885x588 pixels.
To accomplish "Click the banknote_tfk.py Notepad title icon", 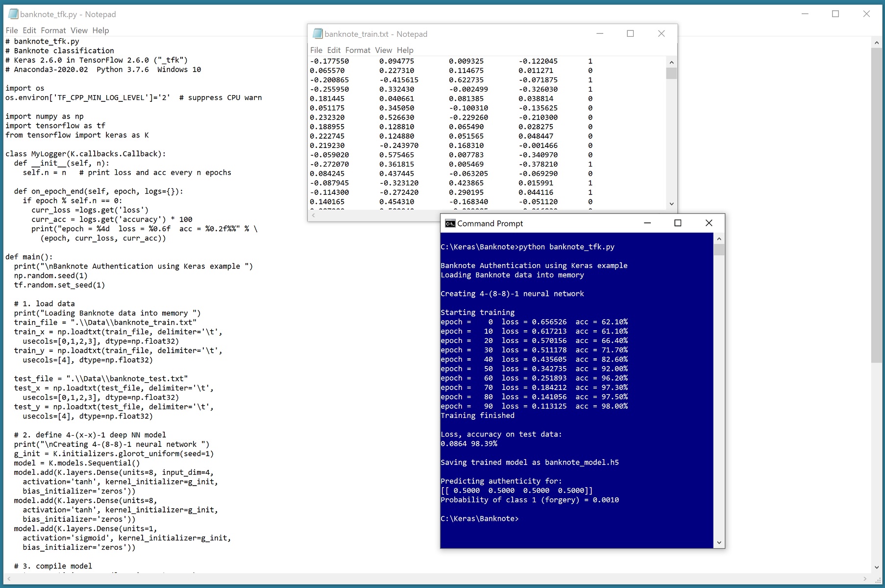I will pyautogui.click(x=13, y=14).
